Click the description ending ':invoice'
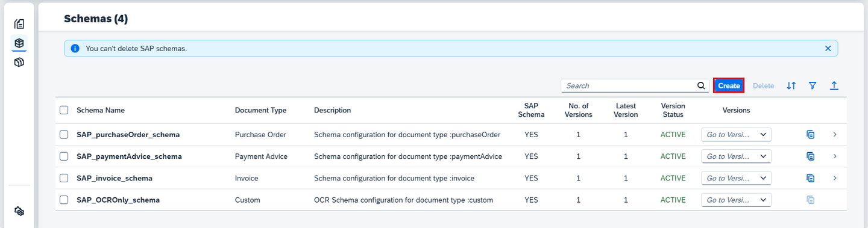Viewport: 868px width, 228px height. coord(394,178)
